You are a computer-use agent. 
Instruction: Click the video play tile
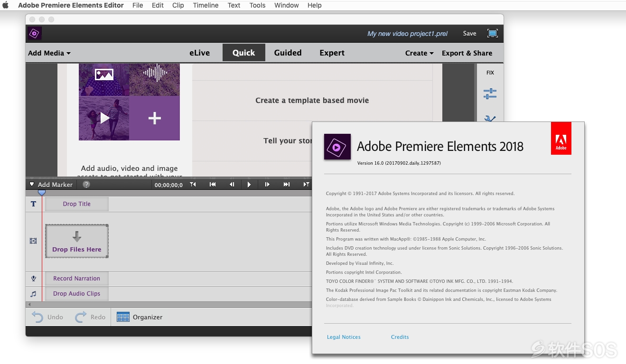pyautogui.click(x=104, y=118)
